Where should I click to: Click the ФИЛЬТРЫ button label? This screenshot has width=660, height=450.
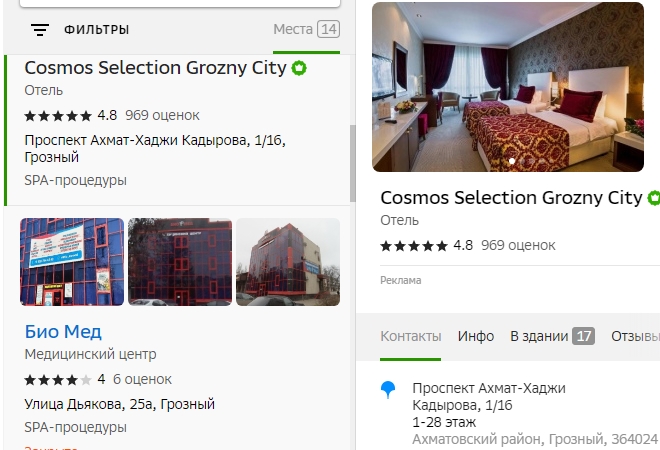point(97,30)
